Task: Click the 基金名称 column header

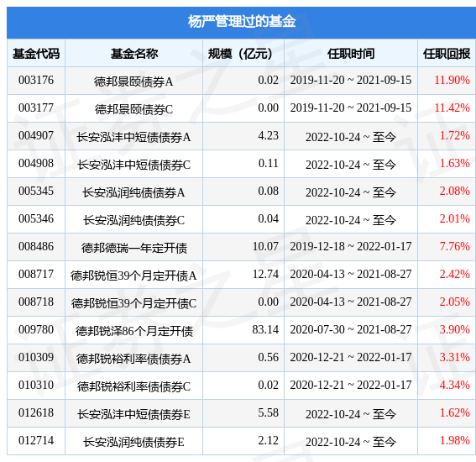Action: (133, 54)
